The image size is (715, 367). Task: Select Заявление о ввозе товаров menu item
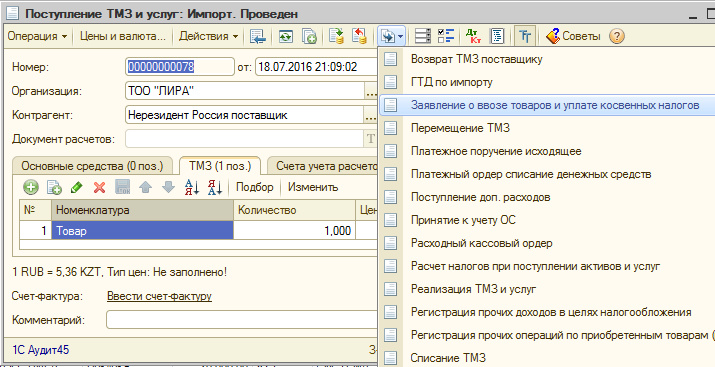[x=547, y=105]
